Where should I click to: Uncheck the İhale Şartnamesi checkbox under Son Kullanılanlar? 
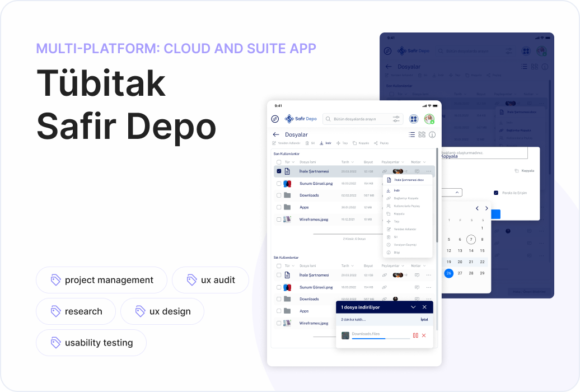279,171
